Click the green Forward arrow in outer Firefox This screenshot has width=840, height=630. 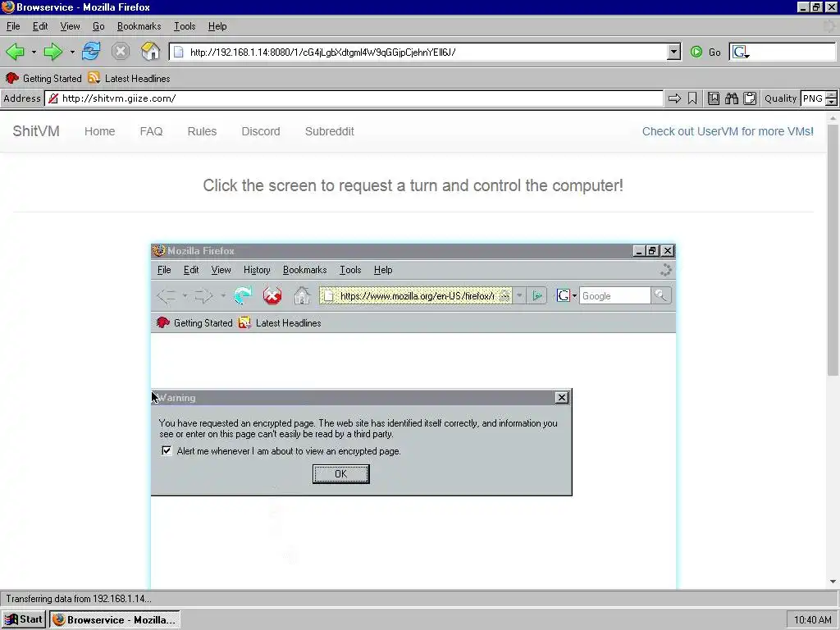click(52, 52)
